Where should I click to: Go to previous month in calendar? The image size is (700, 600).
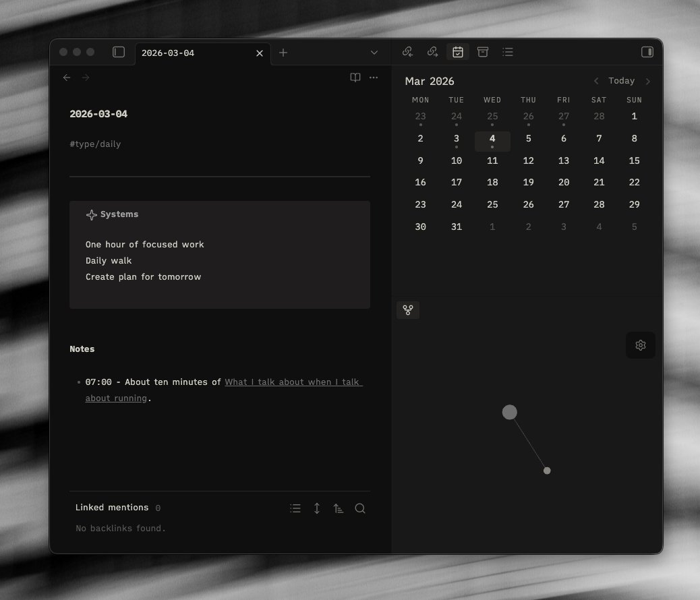pyautogui.click(x=596, y=81)
